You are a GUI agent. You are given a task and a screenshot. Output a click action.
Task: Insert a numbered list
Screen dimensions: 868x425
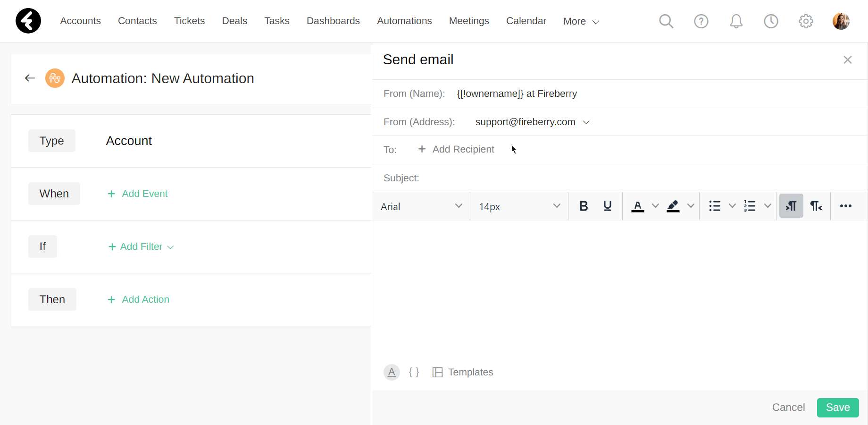pyautogui.click(x=750, y=206)
